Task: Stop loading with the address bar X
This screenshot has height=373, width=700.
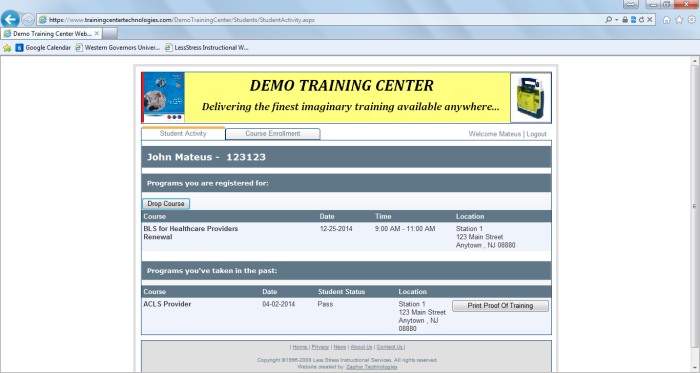Action: pyautogui.click(x=650, y=20)
